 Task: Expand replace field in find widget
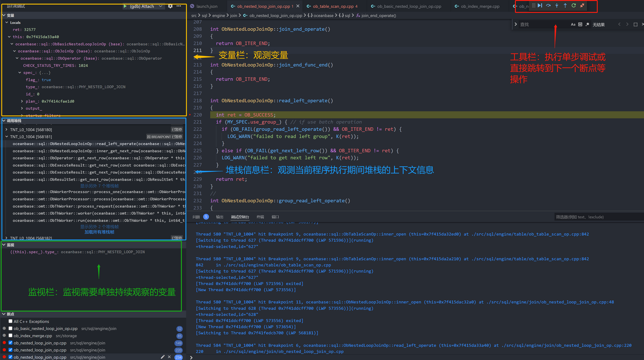coord(516,24)
